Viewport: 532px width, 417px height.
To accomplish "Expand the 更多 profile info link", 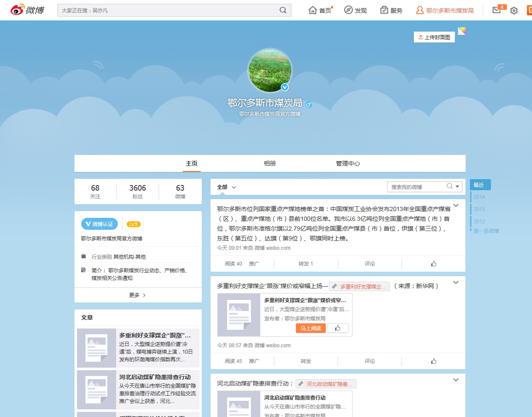I will tap(138, 295).
